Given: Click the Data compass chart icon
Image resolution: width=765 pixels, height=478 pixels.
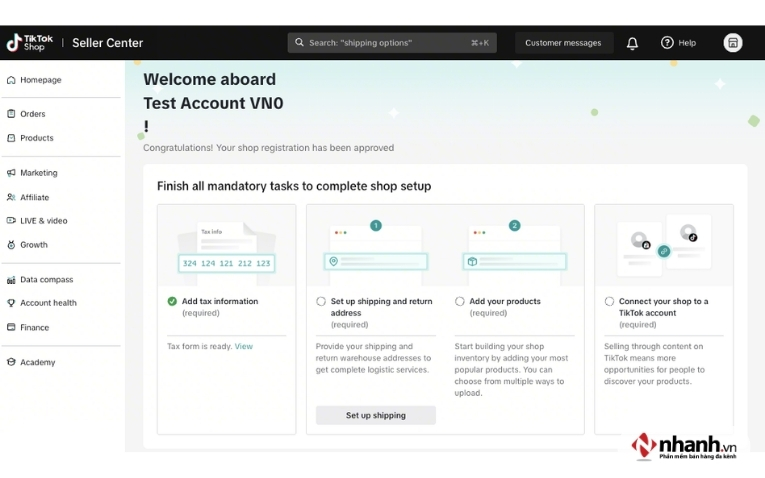Looking at the screenshot, I should tap(11, 279).
